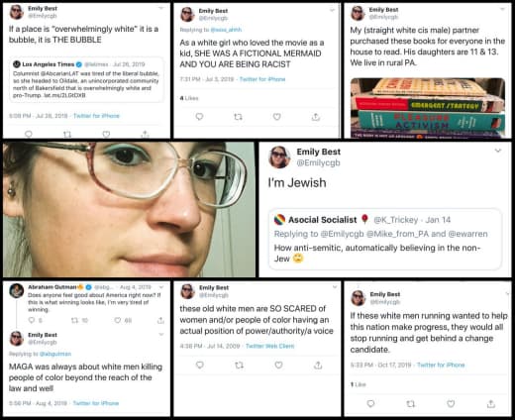This screenshot has height=420, width=515.
Task: Click retweet icon under fictional mermaid tweet
Action: (238, 117)
